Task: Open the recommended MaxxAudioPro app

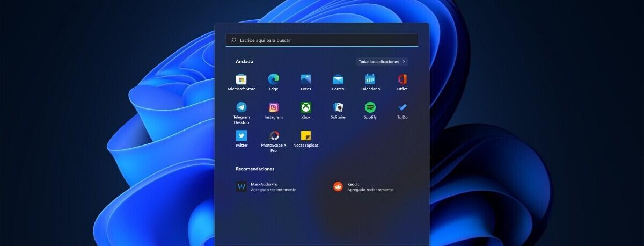Action: (266, 186)
